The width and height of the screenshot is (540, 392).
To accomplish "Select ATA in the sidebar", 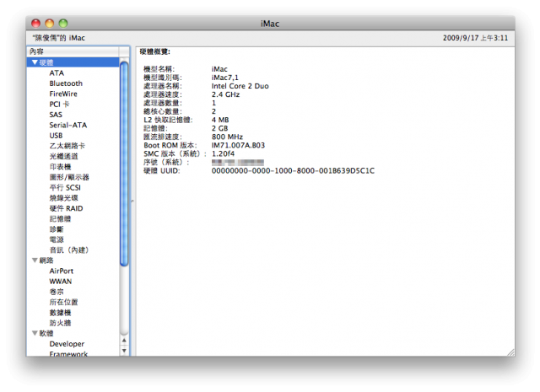I will click(57, 73).
